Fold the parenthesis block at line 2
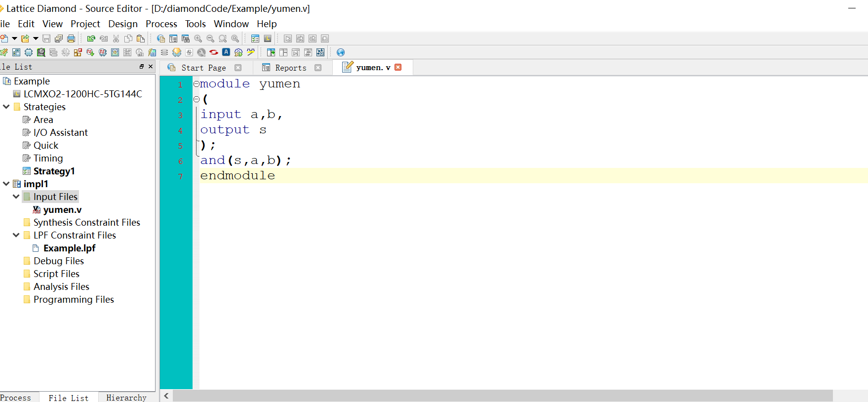 click(196, 99)
